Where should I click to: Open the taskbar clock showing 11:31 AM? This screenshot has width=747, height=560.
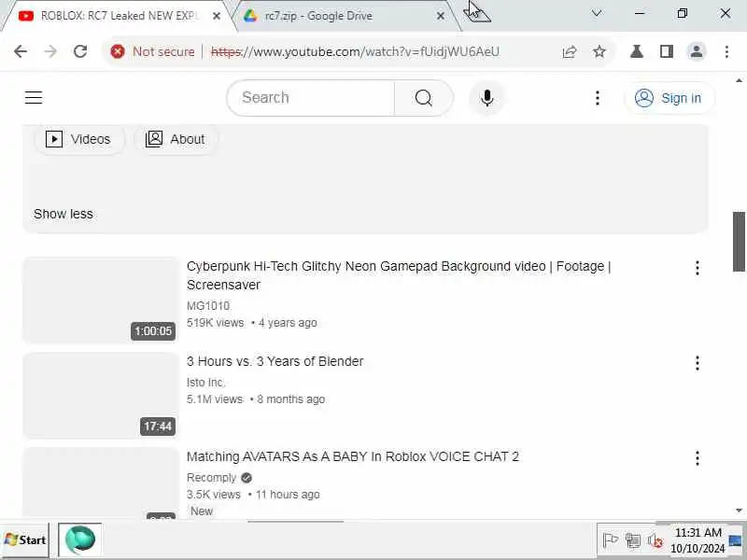pos(698,540)
